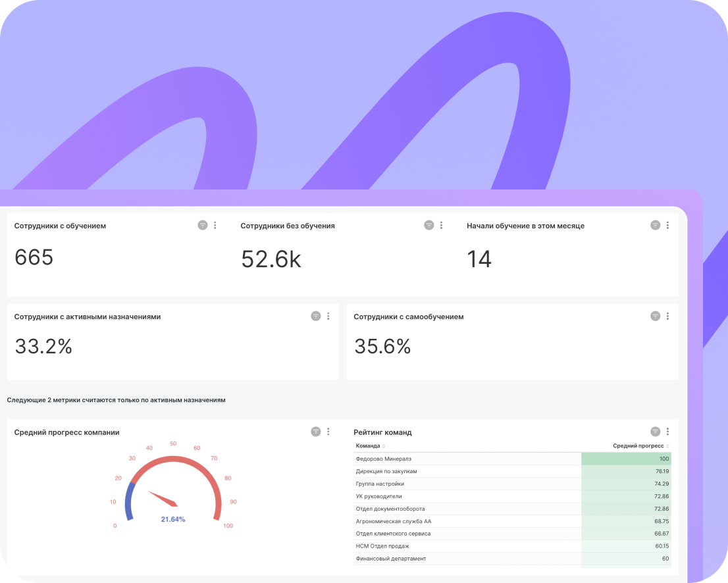Click filter icon on 'Средний прогресс компании' card
The image size is (728, 583).
[x=316, y=432]
